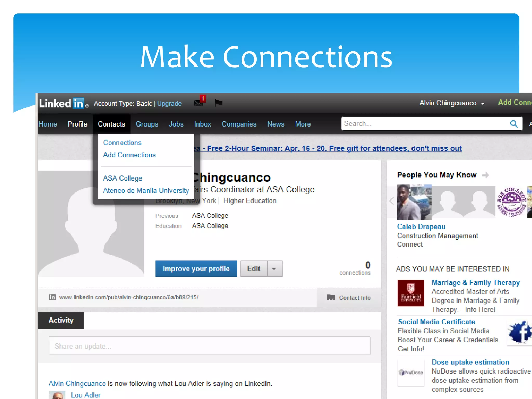
Task: Open the More navigation menu
Action: pos(303,124)
